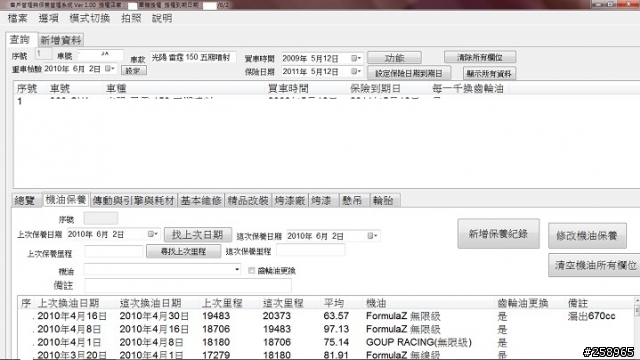The image size is (640, 360).
Task: Open the 重車檢驗 date picker dropdown
Action: point(110,69)
